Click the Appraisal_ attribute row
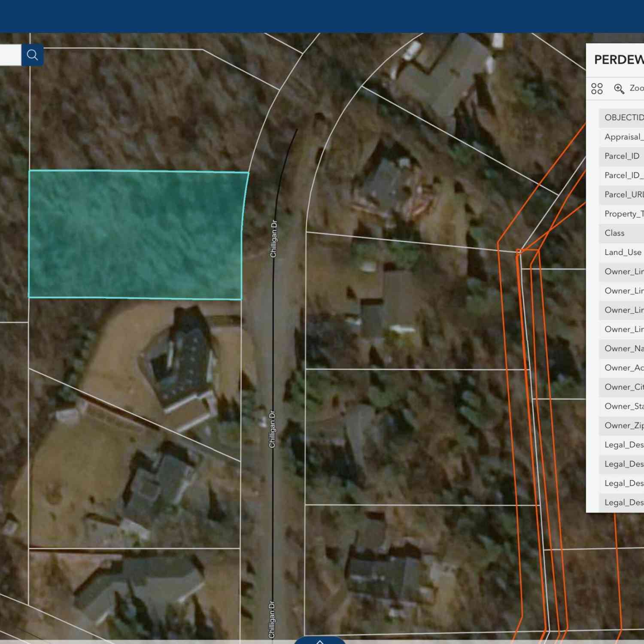 pyautogui.click(x=622, y=137)
